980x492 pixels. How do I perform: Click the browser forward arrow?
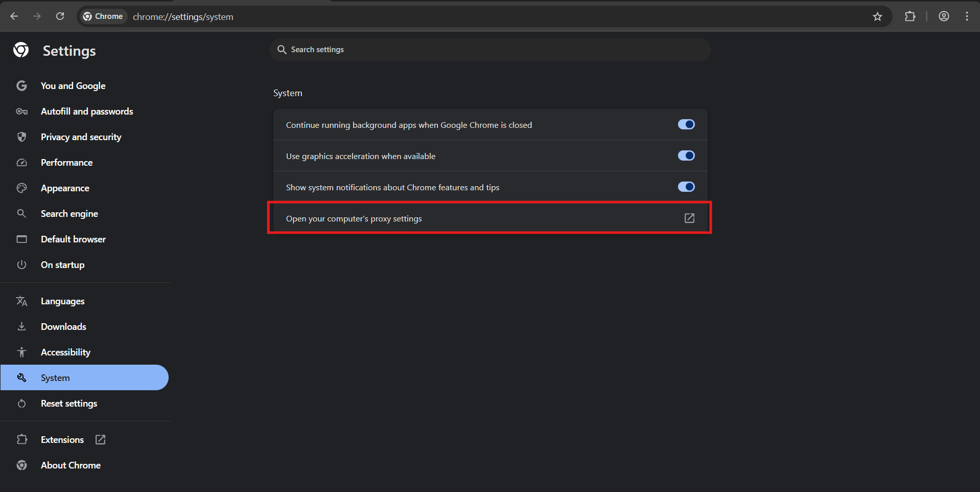point(37,16)
